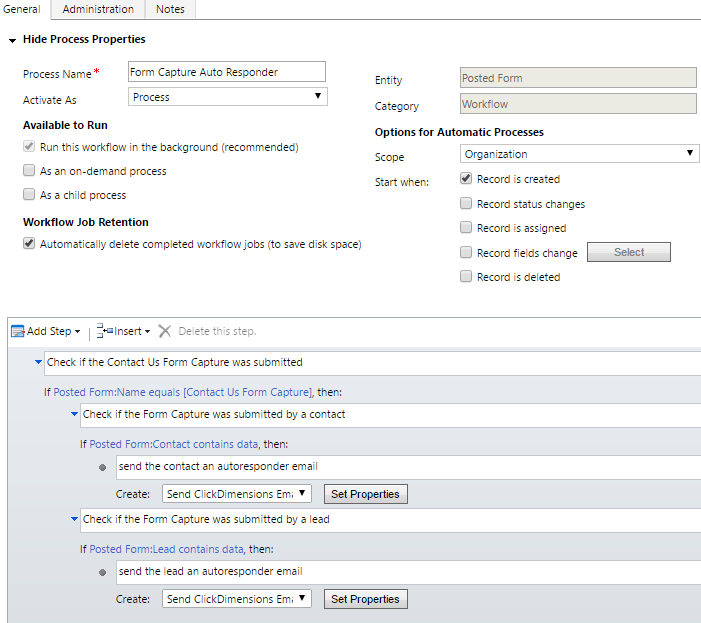Click the Delete this step X icon
701x623 pixels.
pos(165,331)
